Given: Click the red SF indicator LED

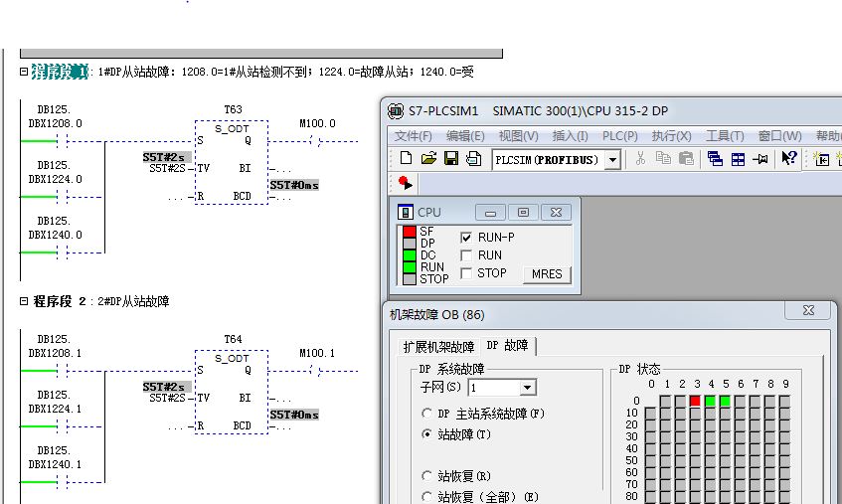Looking at the screenshot, I should tap(410, 232).
